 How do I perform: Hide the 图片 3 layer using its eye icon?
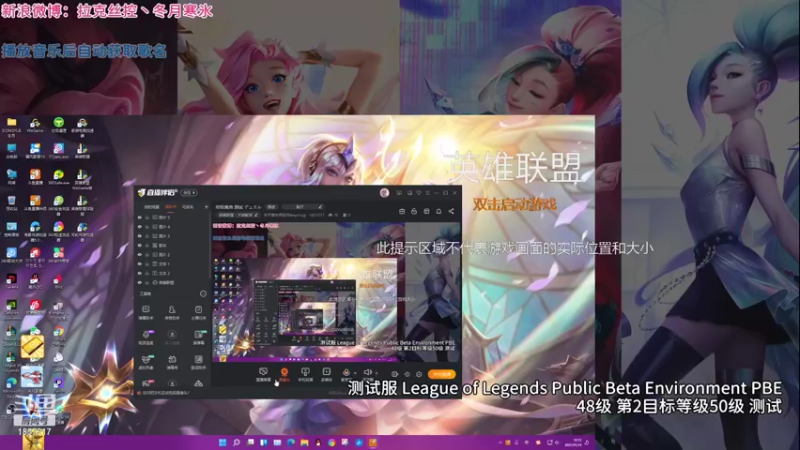[139, 236]
